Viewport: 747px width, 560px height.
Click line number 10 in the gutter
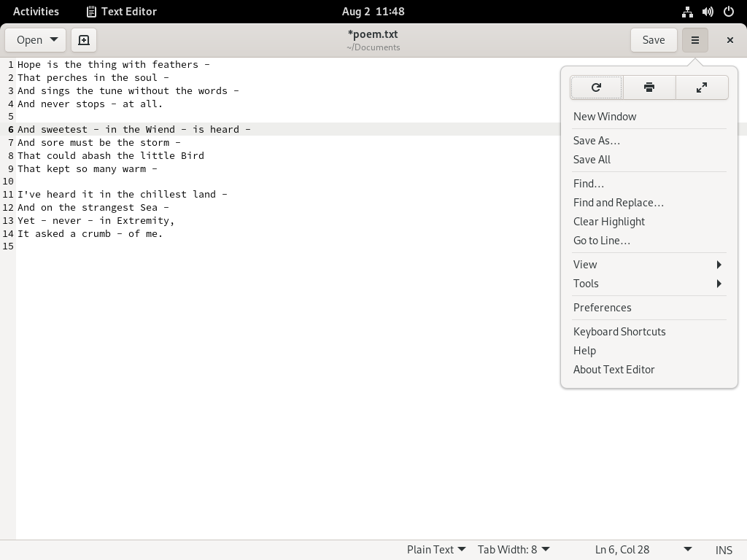point(8,182)
